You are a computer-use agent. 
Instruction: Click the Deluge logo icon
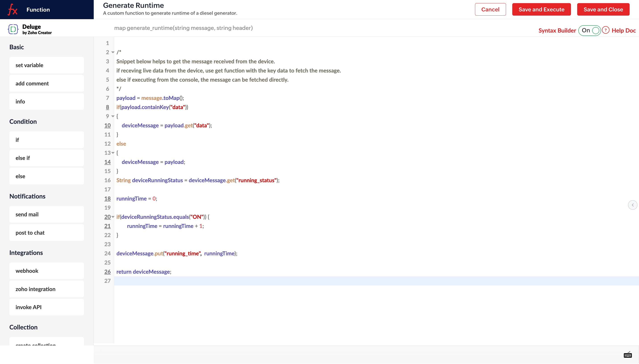[x=13, y=29]
